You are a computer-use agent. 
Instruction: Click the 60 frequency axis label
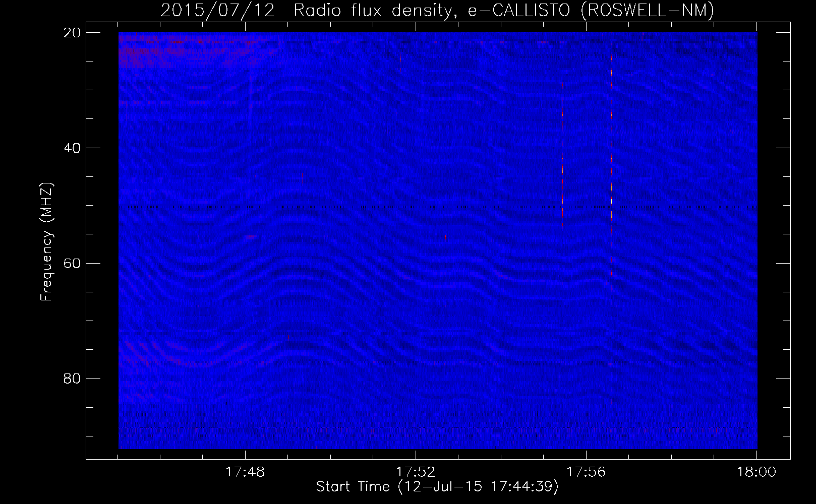click(72, 263)
